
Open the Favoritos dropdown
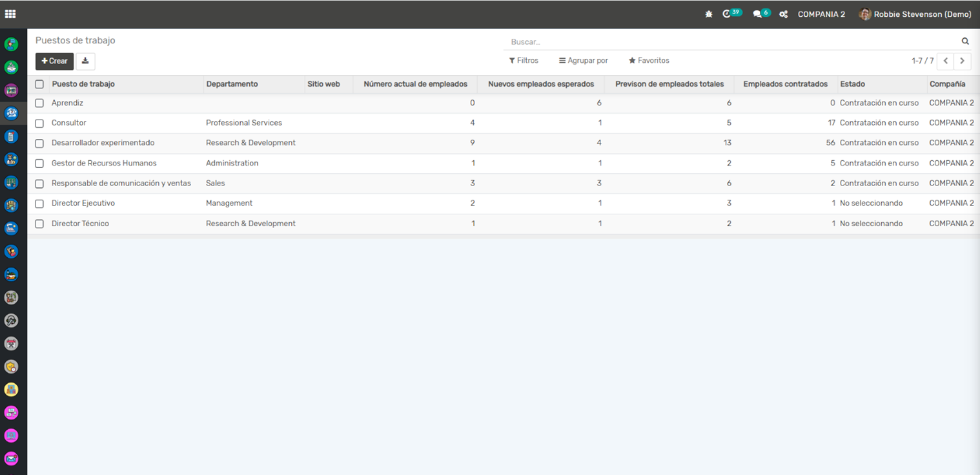coord(649,61)
